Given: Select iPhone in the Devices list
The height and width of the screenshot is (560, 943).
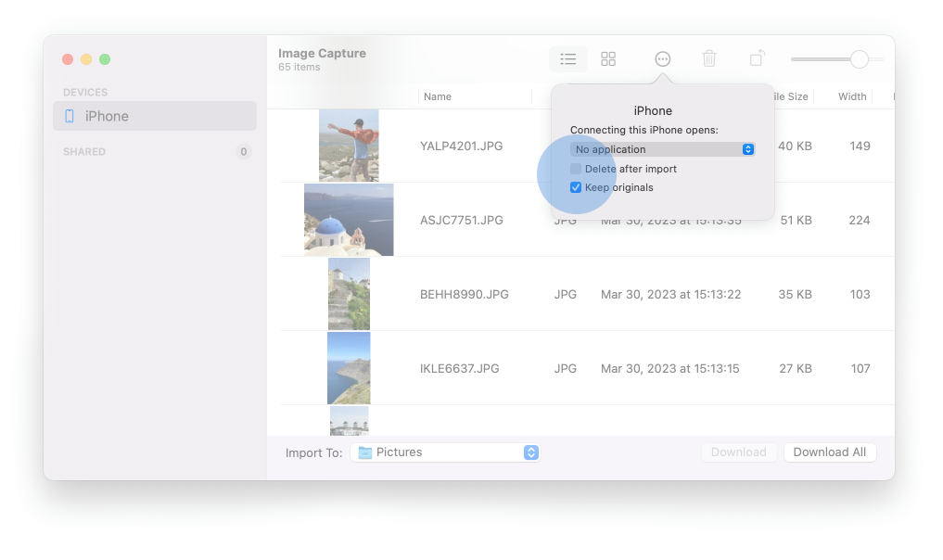Looking at the screenshot, I should [155, 116].
